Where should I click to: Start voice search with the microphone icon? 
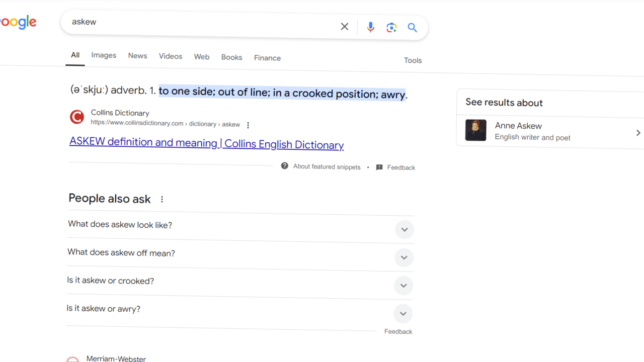pos(371,27)
